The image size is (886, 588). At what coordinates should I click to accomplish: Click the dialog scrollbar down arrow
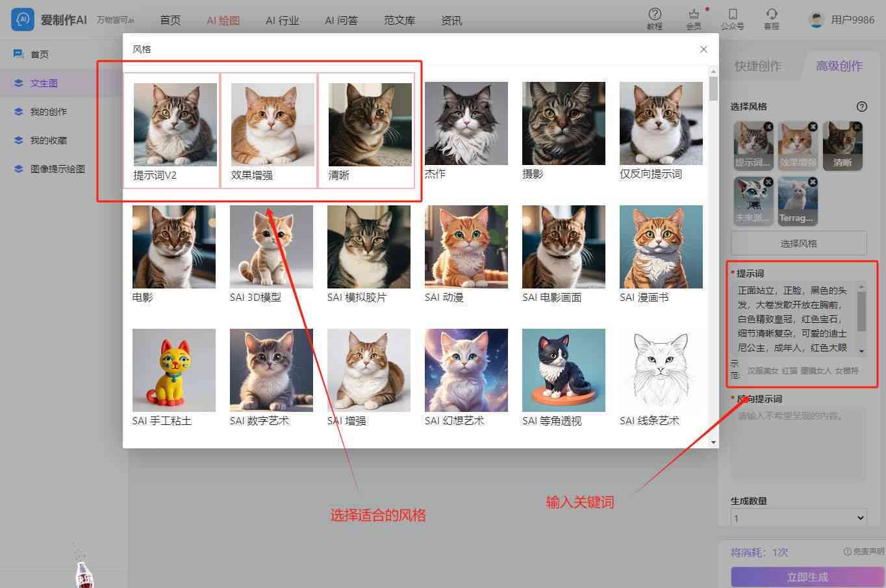click(x=713, y=442)
